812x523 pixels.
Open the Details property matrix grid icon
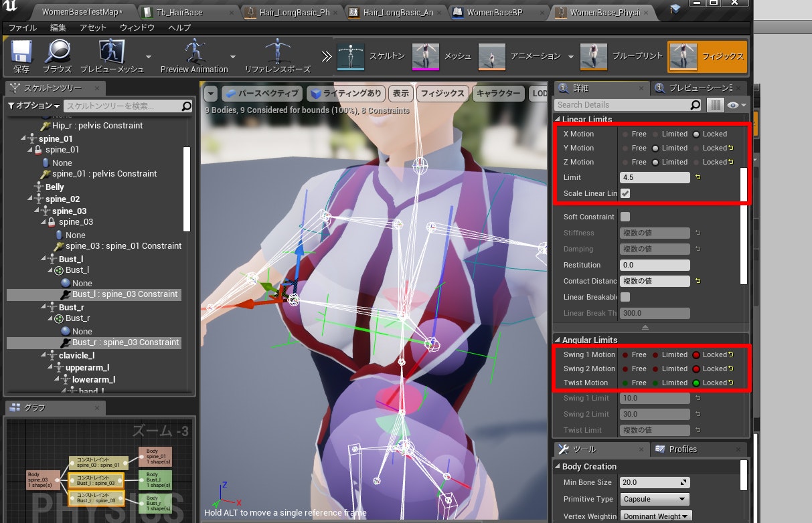coord(716,105)
